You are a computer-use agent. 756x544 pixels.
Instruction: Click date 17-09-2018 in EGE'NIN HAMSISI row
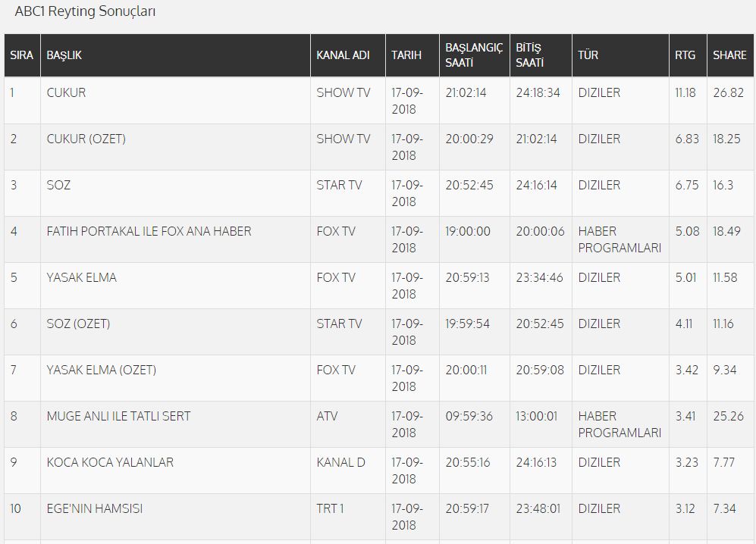tap(407, 517)
